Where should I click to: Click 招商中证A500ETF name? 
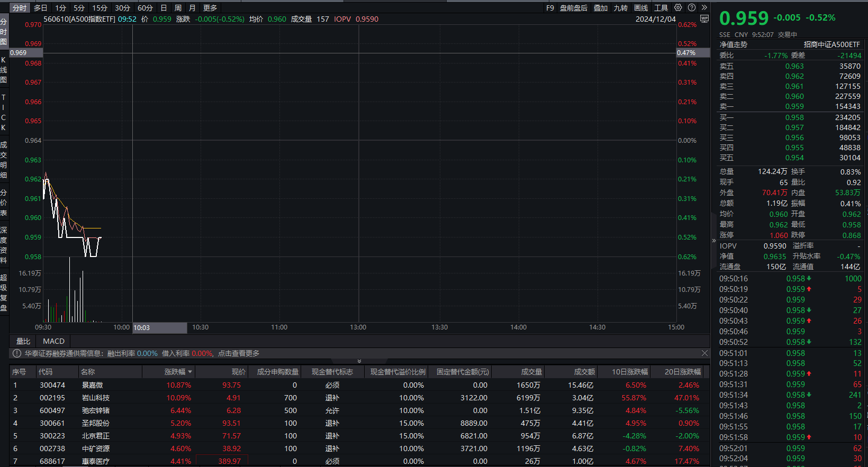(832, 44)
